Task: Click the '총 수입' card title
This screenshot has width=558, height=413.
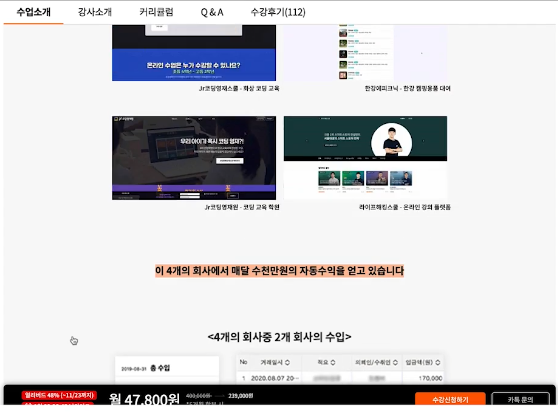Action: 160,368
